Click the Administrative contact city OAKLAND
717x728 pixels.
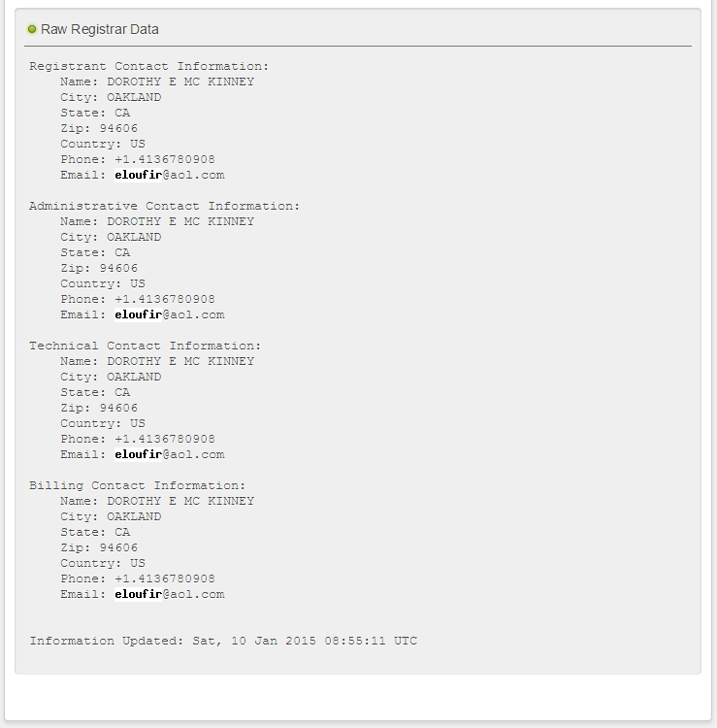pyautogui.click(x=134, y=237)
